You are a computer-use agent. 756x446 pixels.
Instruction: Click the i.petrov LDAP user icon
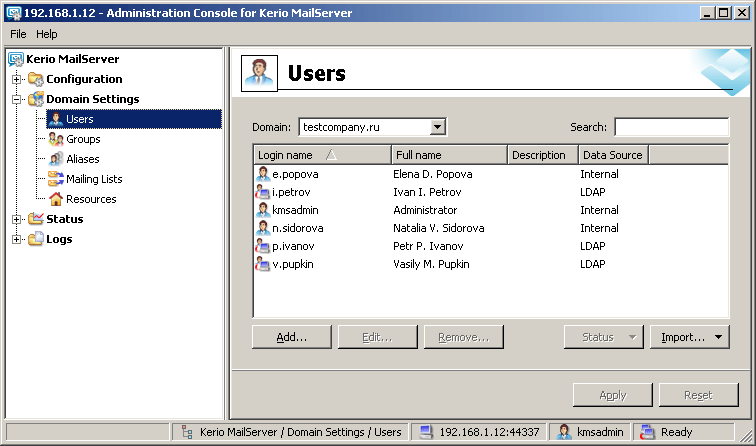coord(263,192)
